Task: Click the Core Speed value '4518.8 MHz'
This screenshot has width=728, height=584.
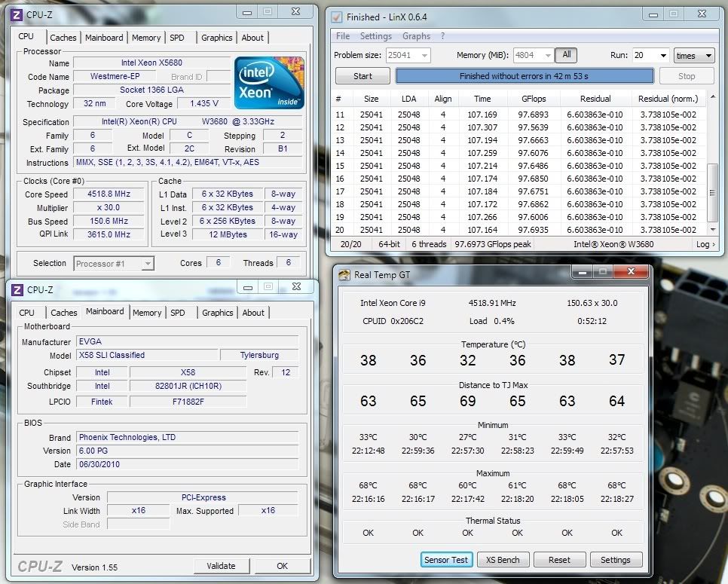Action: coord(109,194)
